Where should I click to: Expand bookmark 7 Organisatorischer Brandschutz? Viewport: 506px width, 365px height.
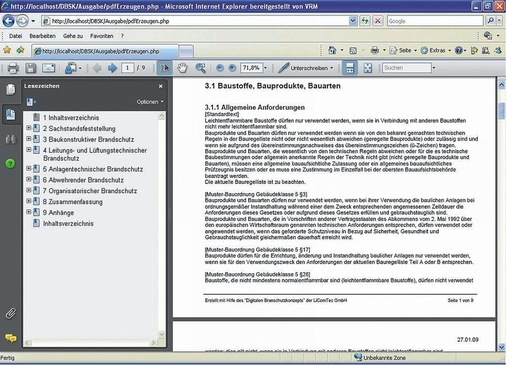point(29,190)
